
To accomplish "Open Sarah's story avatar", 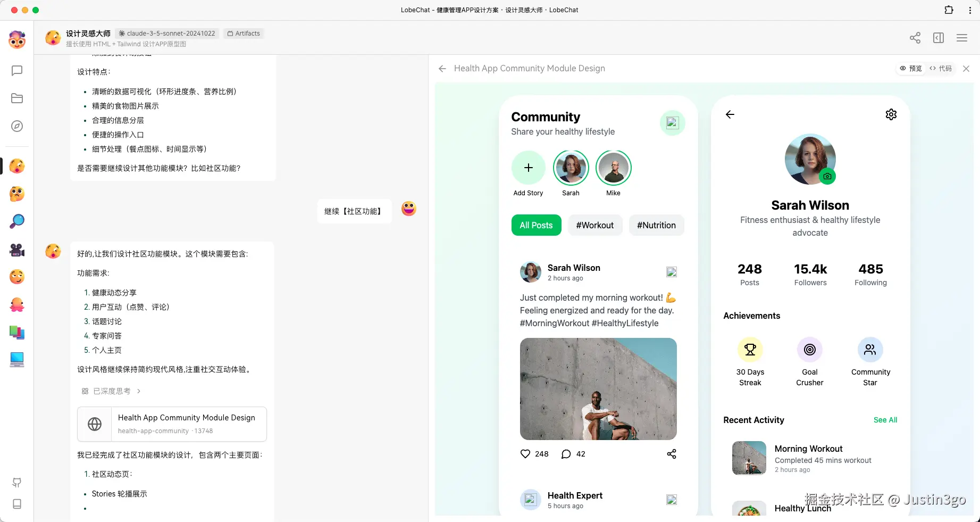I will click(571, 168).
